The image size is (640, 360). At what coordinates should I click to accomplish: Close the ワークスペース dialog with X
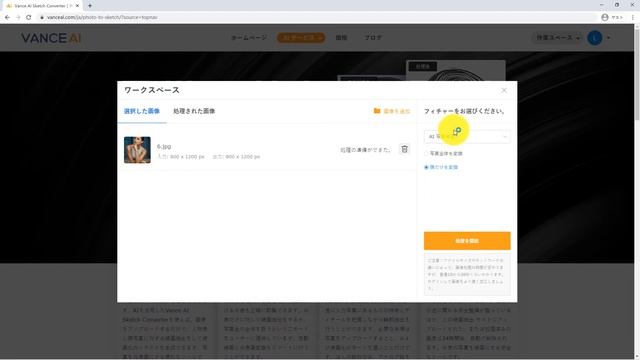click(504, 90)
